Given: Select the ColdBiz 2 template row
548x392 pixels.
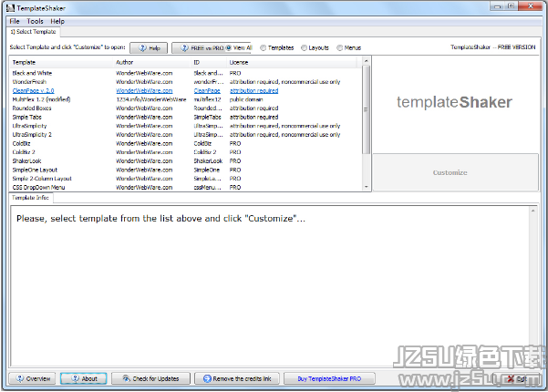Looking at the screenshot, I should coord(186,152).
